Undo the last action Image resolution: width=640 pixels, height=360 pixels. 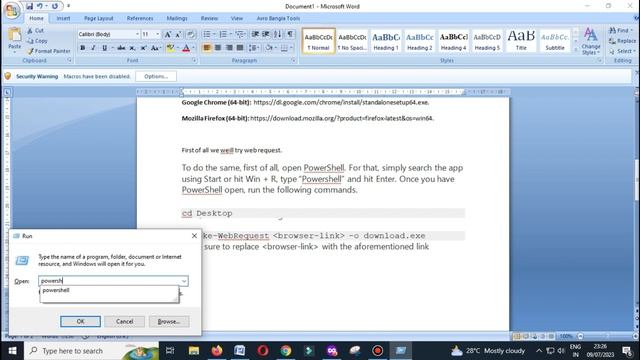(x=40, y=6)
